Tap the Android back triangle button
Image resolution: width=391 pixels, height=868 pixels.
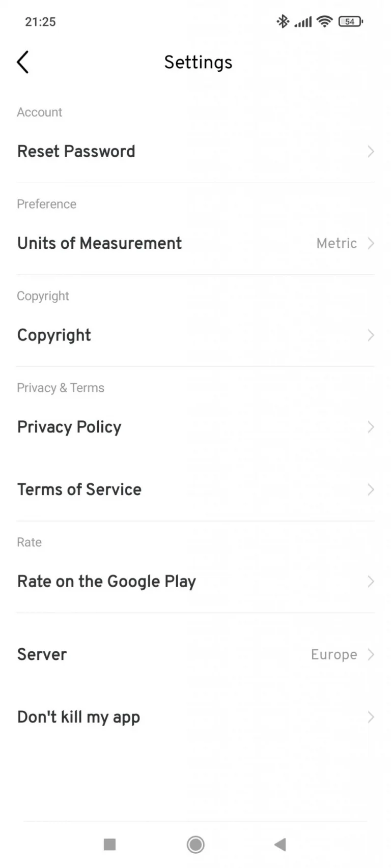click(x=280, y=845)
